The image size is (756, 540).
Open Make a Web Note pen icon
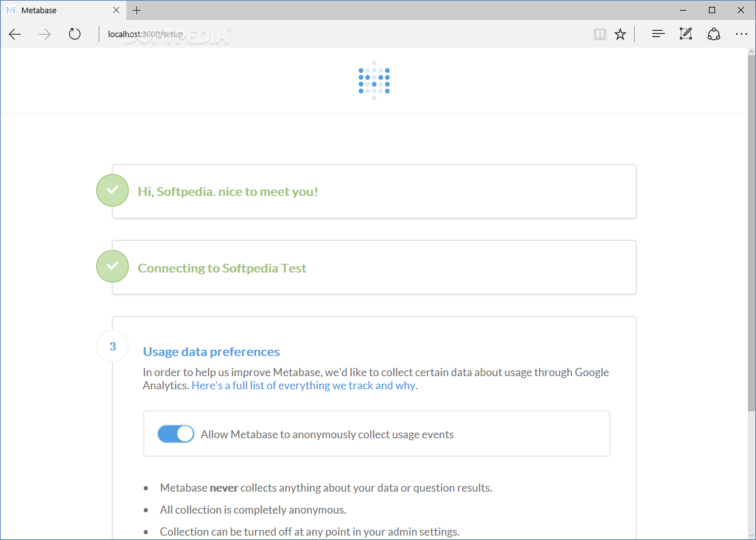pyautogui.click(x=686, y=34)
